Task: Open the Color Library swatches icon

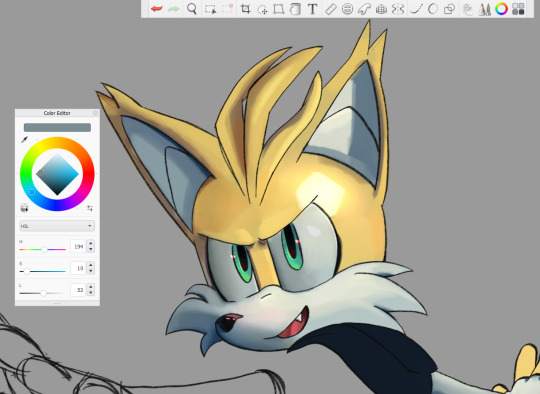Action: pyautogui.click(x=518, y=9)
